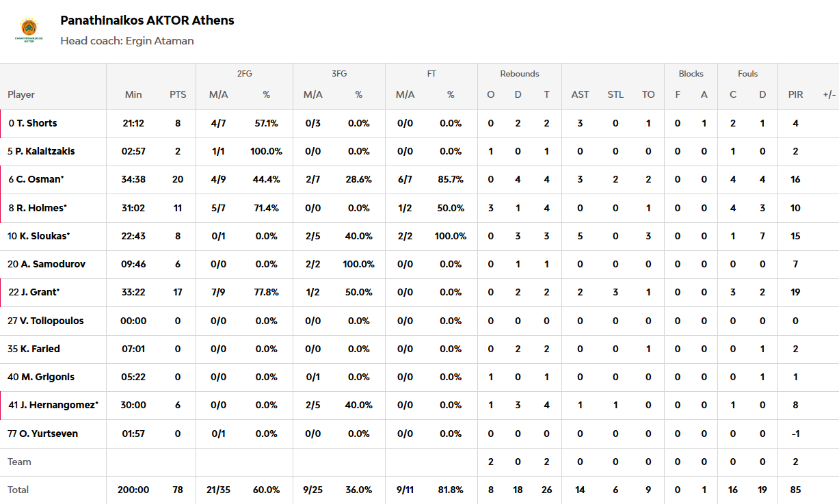Open K. Faried player profile

[40, 349]
